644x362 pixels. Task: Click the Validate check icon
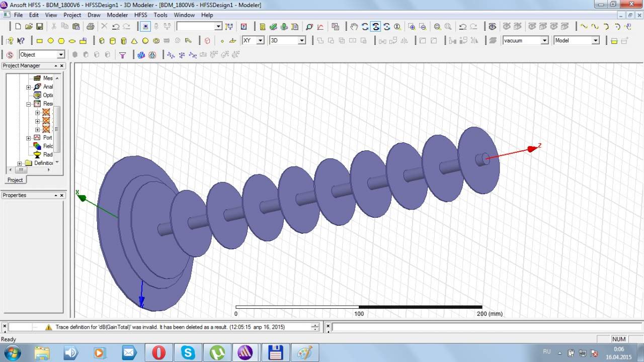coord(273,27)
